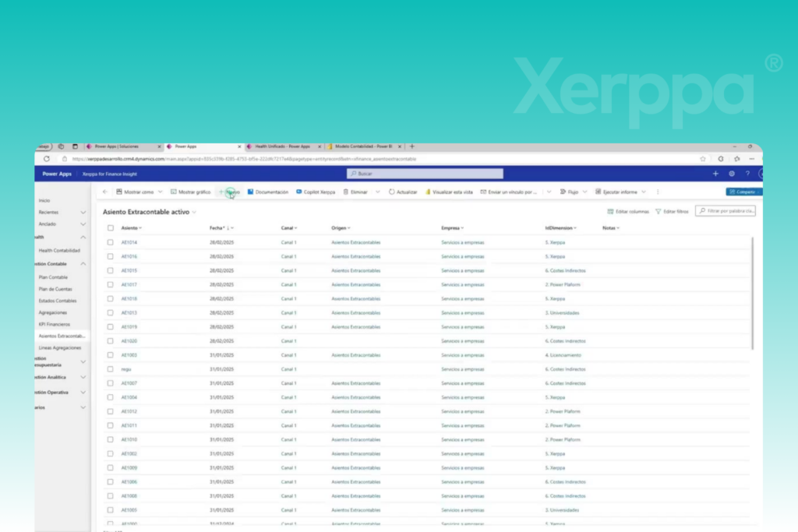The height and width of the screenshot is (532, 798).
Task: Open Mostrar como dropdown
Action: 139,192
